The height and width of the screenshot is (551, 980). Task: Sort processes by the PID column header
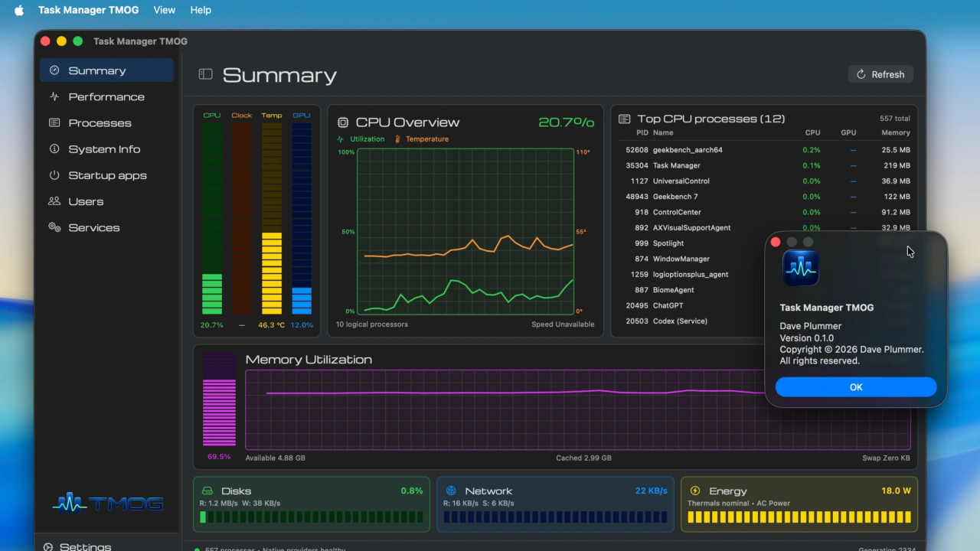(x=642, y=132)
